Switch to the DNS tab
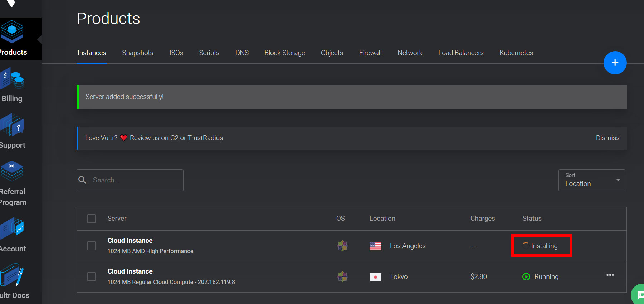The width and height of the screenshot is (644, 304). 242,53
